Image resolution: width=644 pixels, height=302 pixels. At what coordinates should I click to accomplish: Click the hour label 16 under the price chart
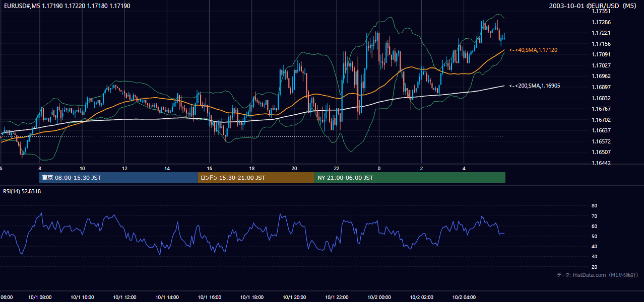coord(209,169)
